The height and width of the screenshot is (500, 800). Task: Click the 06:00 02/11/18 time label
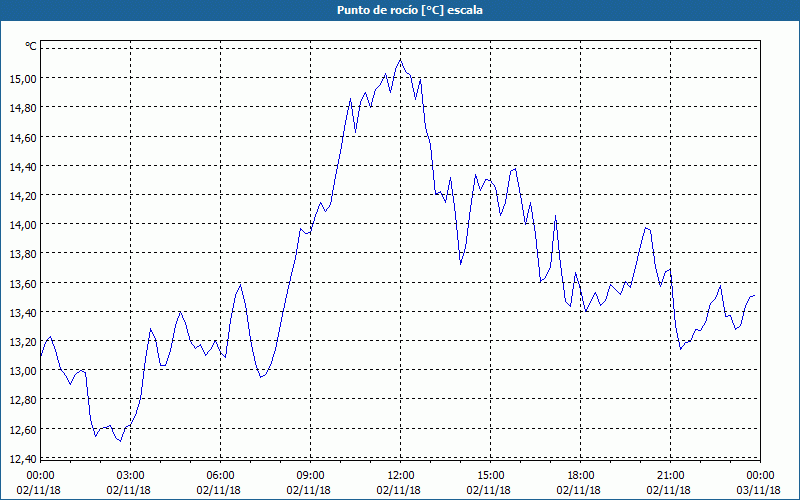coord(219,483)
